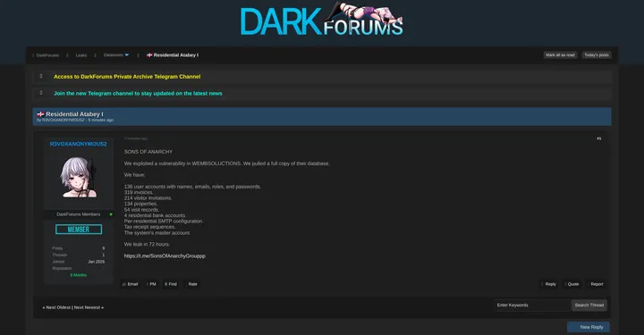The width and height of the screenshot is (644, 335).
Task: Go to DarkForums breadcrumb link
Action: point(47,55)
